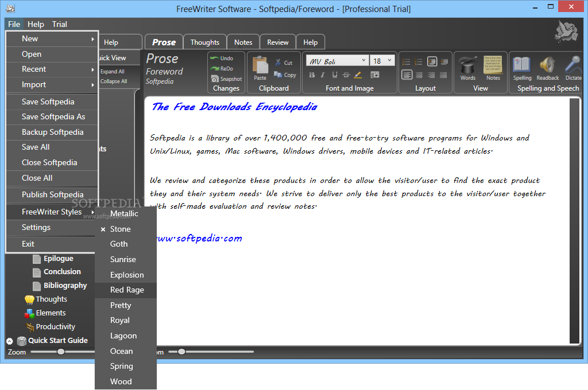Start Readback speaker
588x390 pixels.
pos(547,65)
